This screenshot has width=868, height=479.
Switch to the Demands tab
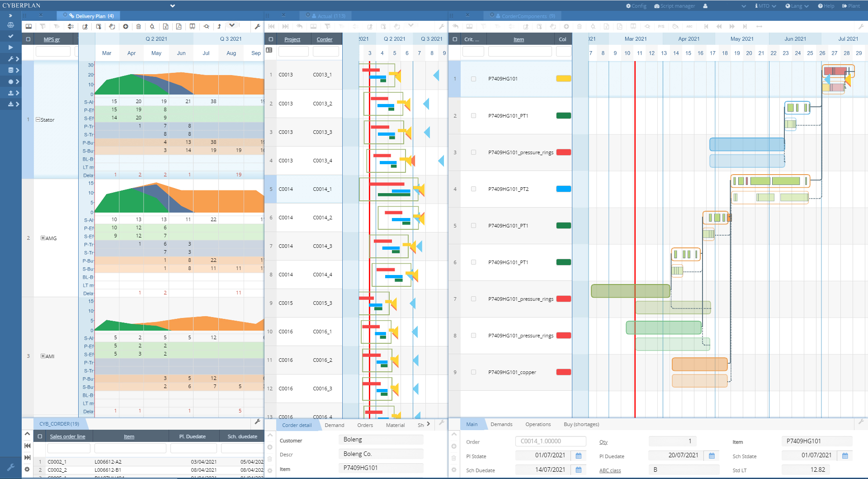coord(501,424)
